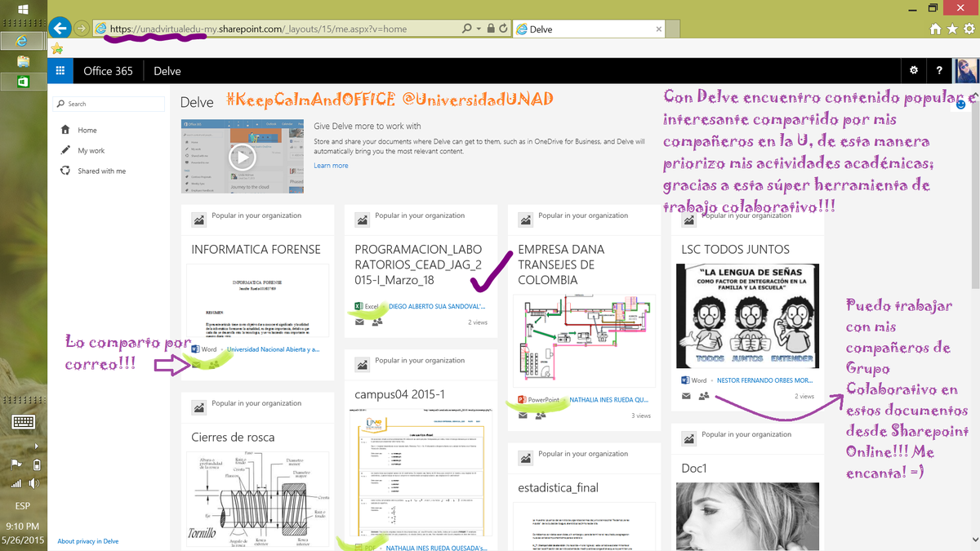This screenshot has width=980, height=551.
Task: Click the Word icon on LSC TODOS JUNTOS card
Action: [685, 380]
